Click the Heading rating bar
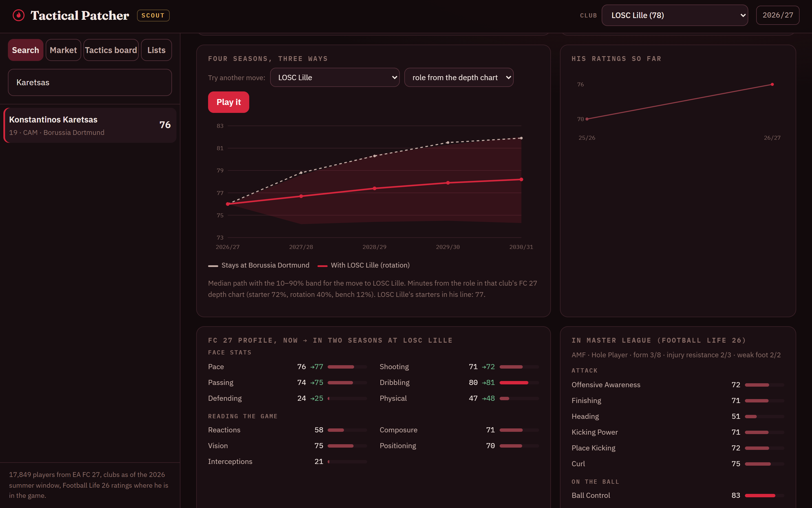This screenshot has width=812, height=508. [x=764, y=417]
